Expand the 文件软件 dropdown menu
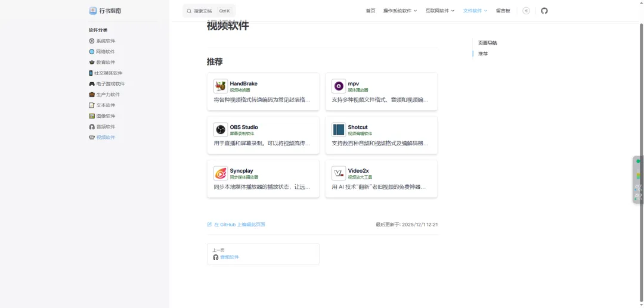 475,11
